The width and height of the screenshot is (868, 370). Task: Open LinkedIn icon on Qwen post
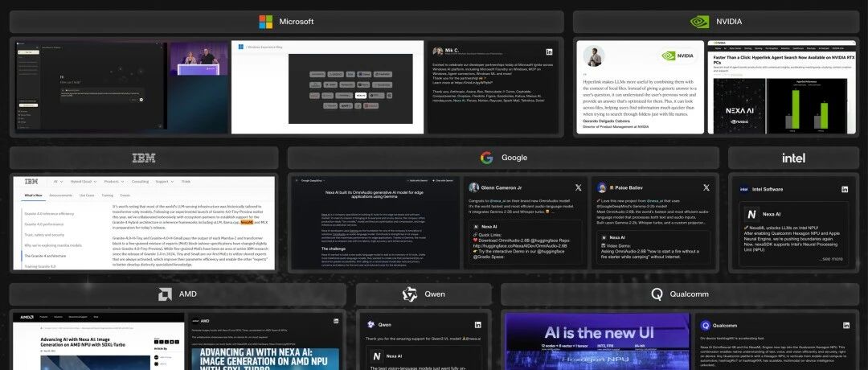[477, 325]
